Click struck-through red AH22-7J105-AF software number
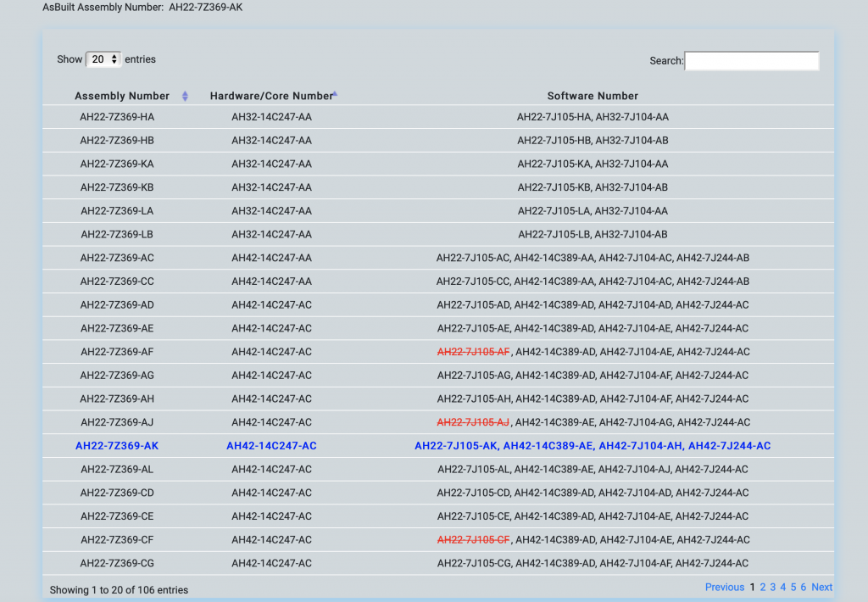 click(x=473, y=352)
